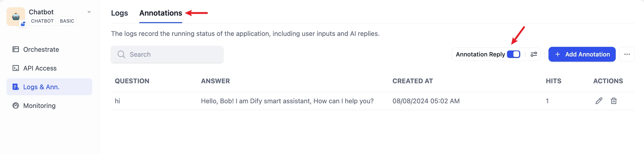Click the magnifier search icon
This screenshot has height=154, width=644.
tap(121, 54)
